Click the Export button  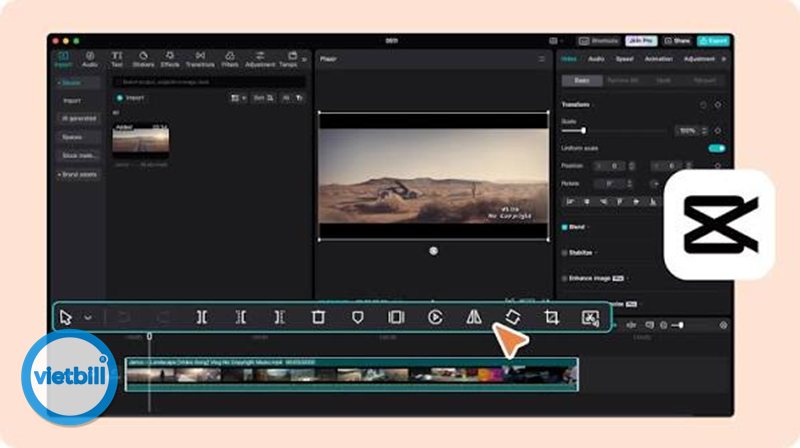pos(713,41)
